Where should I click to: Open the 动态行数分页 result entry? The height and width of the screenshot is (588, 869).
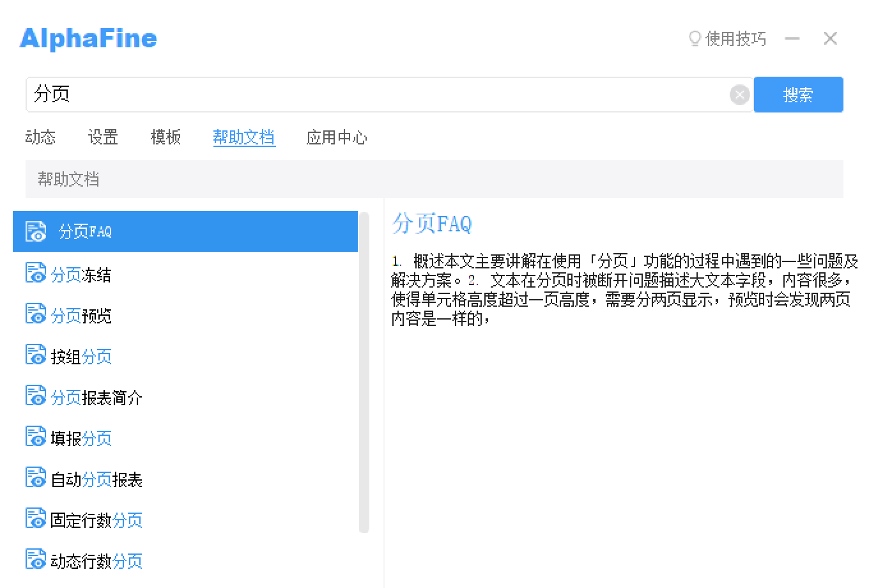click(96, 561)
